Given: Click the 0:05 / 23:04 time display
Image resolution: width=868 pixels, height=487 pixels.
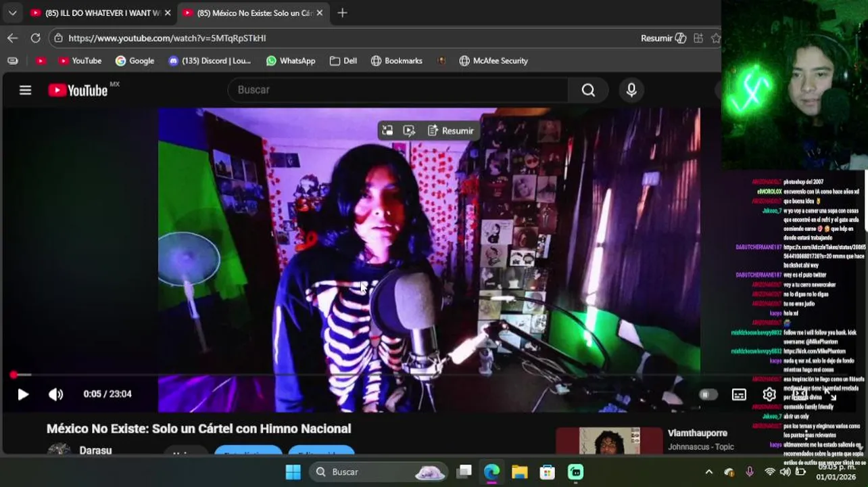Looking at the screenshot, I should tap(107, 394).
